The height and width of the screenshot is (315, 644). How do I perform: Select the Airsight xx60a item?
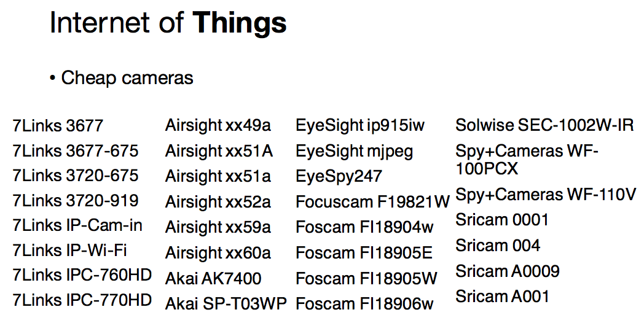pyautogui.click(x=218, y=254)
